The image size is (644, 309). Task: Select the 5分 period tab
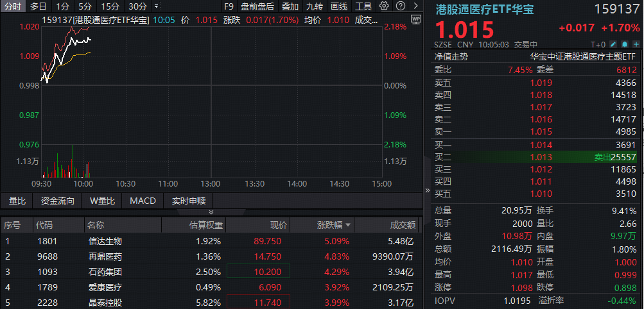pyautogui.click(x=85, y=6)
